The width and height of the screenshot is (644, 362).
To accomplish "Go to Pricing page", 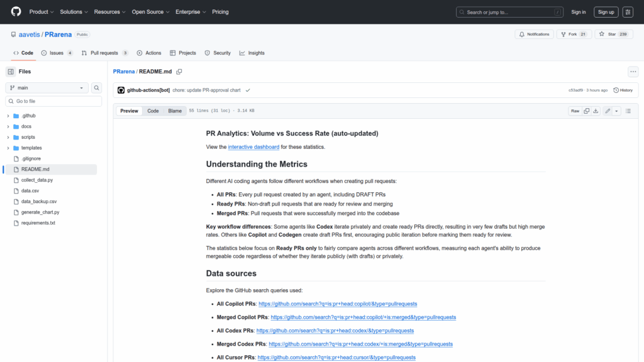I will point(220,12).
